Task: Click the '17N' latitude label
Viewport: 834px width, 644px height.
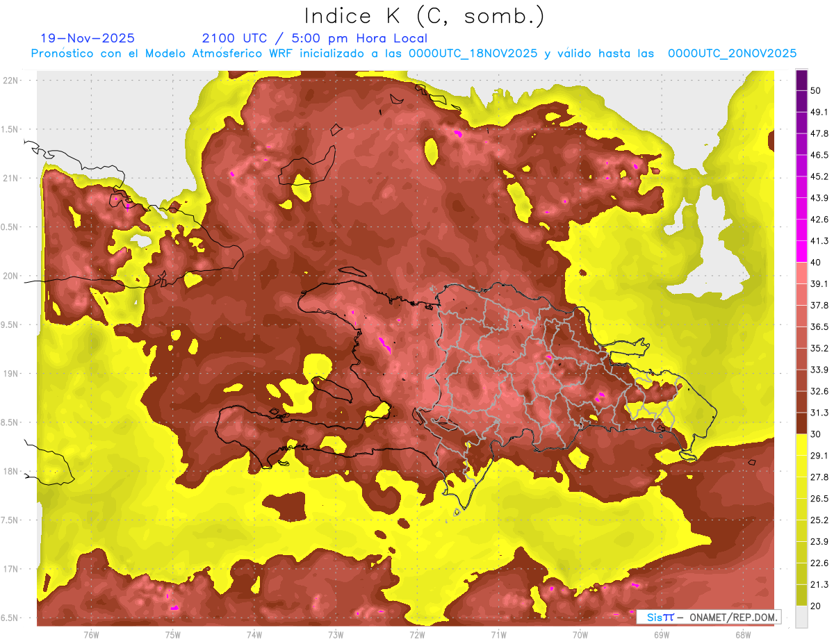Action: pyautogui.click(x=10, y=569)
